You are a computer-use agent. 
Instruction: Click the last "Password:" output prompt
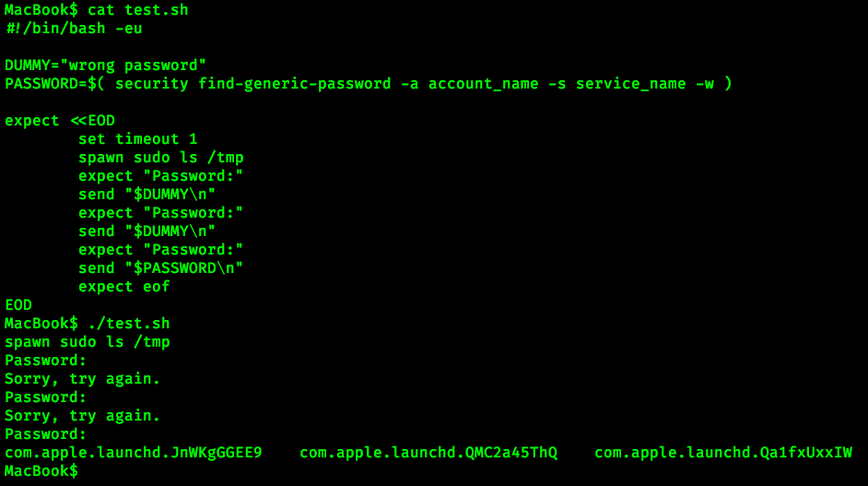[x=46, y=434]
